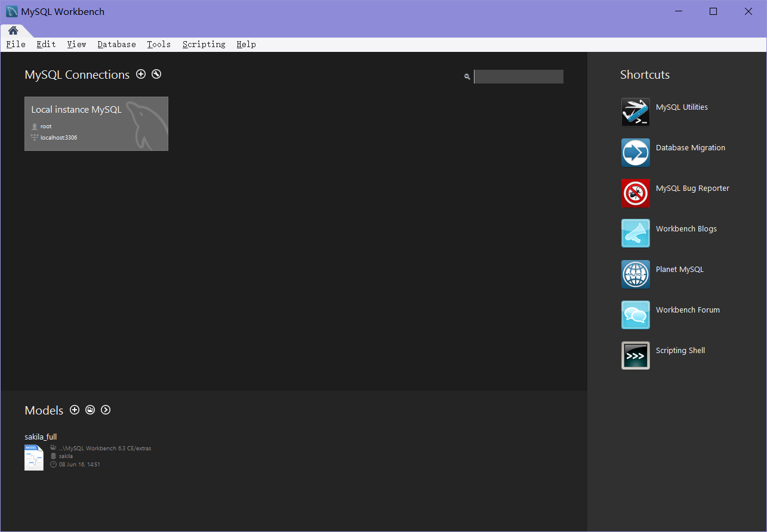Click the connections search field
Viewport: 767px width, 532px height.
point(518,76)
